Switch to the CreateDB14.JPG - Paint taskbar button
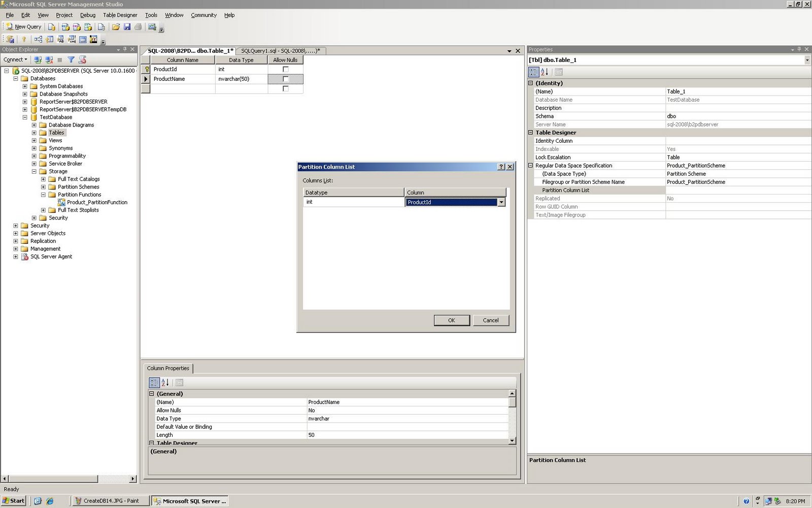812x508 pixels. pyautogui.click(x=111, y=501)
